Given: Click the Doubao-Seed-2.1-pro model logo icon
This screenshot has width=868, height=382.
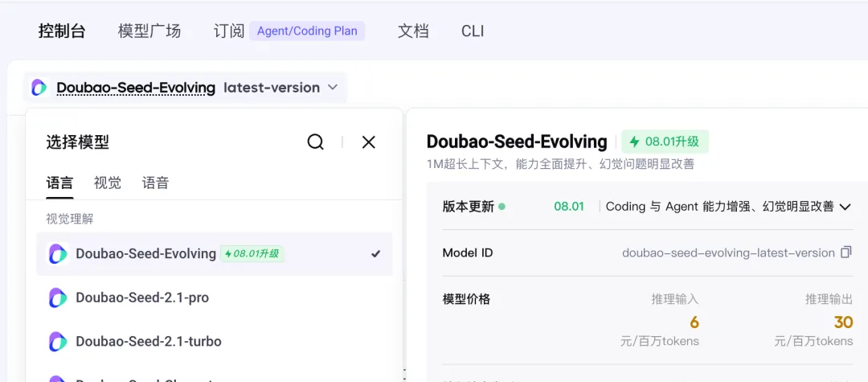Looking at the screenshot, I should point(58,298).
